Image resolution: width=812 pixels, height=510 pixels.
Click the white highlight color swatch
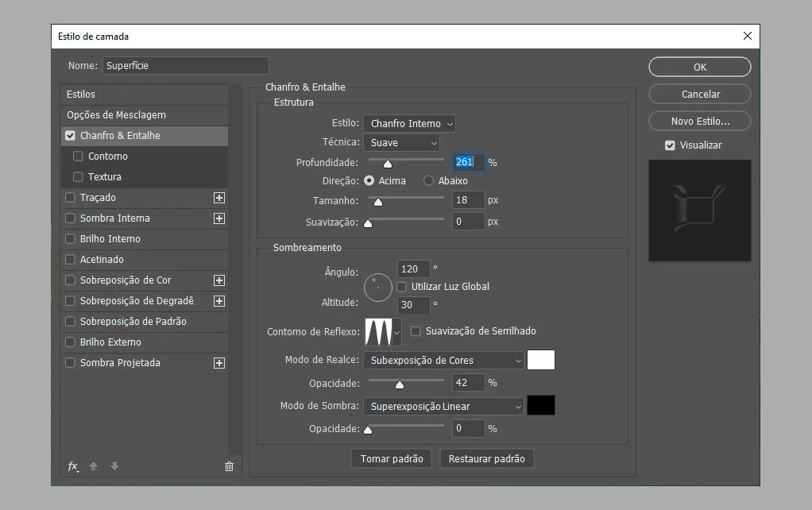coord(541,360)
